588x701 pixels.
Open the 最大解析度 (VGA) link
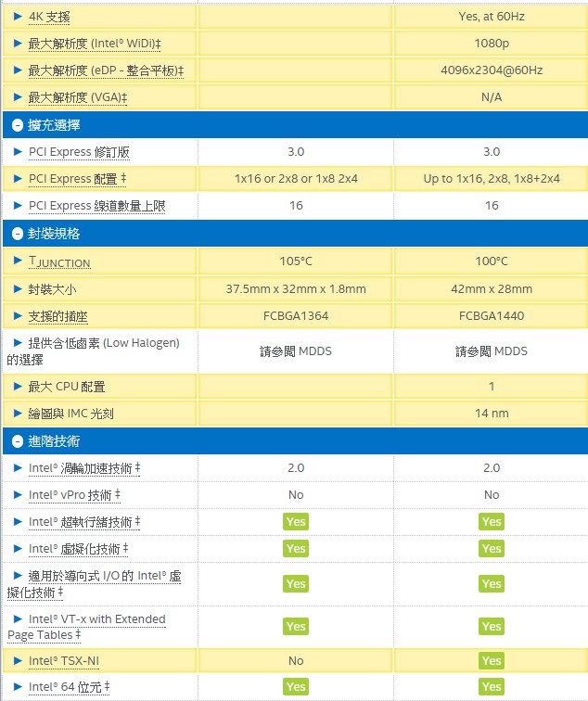click(78, 97)
